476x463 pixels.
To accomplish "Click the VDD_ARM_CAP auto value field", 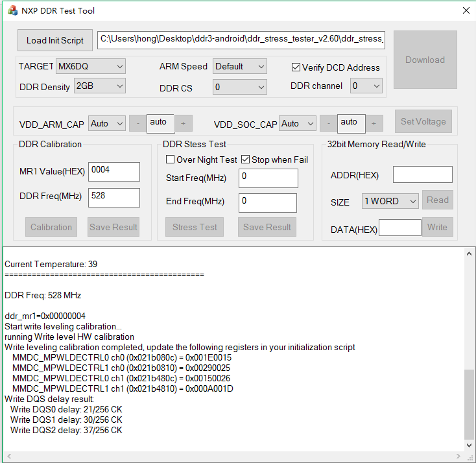I will coord(161,123).
